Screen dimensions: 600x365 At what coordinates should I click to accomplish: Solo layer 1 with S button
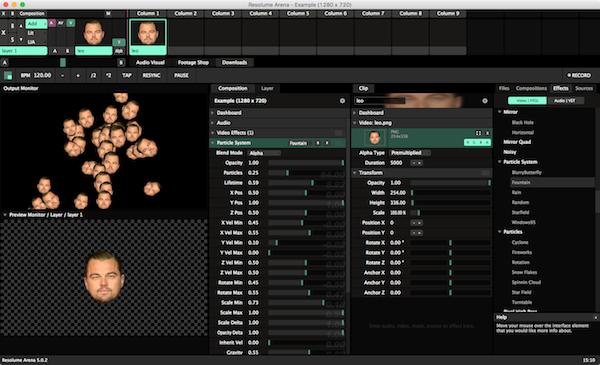[12, 39]
